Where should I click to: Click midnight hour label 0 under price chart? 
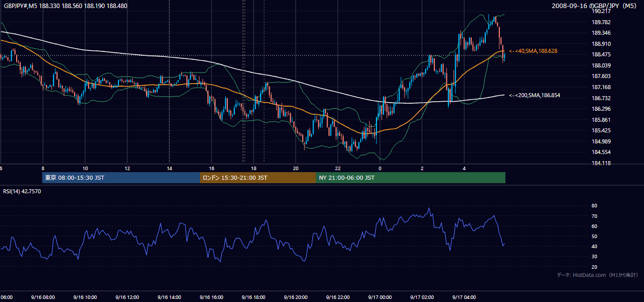point(380,169)
